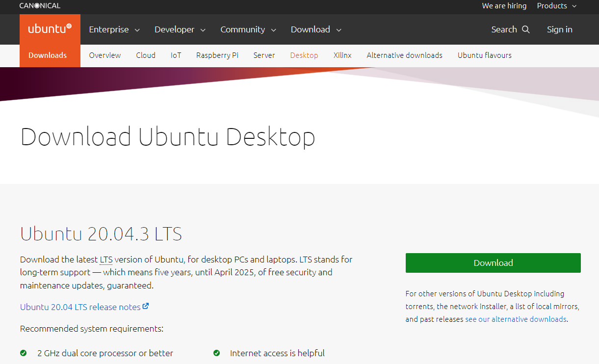Image resolution: width=599 pixels, height=364 pixels.
Task: Click the Download menu label
Action: (x=311, y=29)
